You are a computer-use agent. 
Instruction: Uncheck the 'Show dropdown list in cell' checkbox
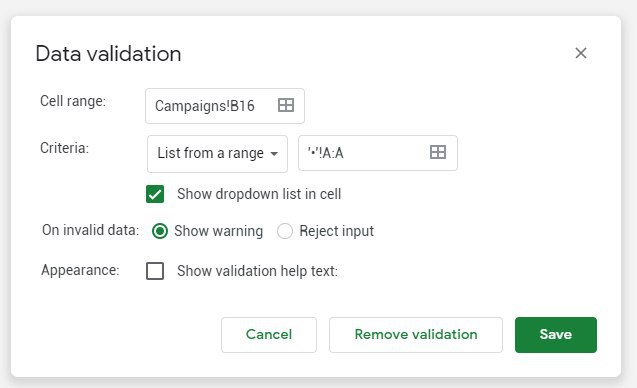pos(155,194)
